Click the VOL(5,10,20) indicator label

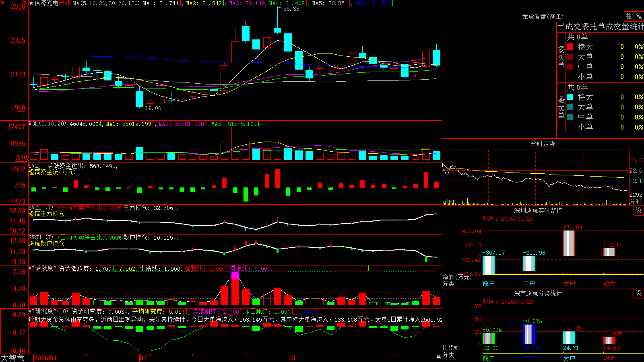[x=47, y=124]
